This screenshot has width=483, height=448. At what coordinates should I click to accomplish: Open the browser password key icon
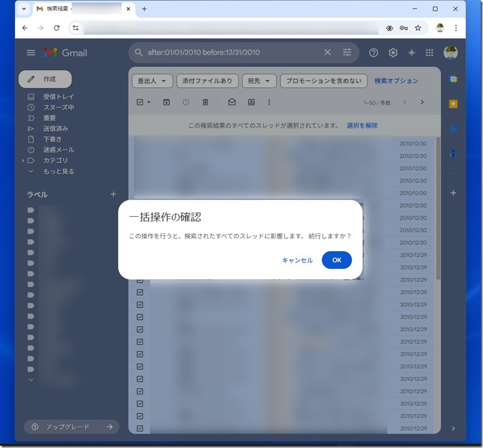[x=404, y=28]
